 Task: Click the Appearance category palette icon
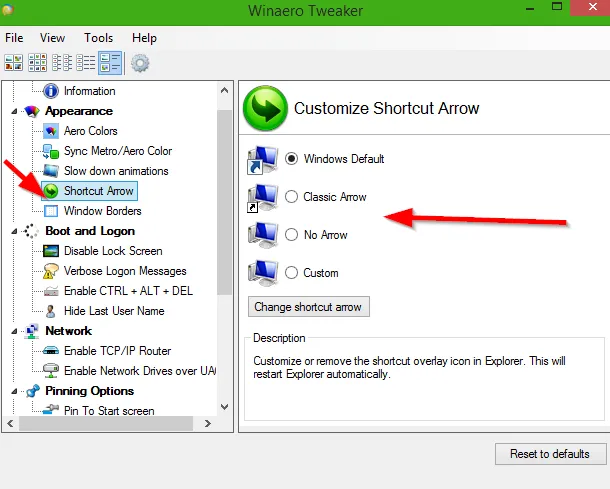(x=32, y=111)
